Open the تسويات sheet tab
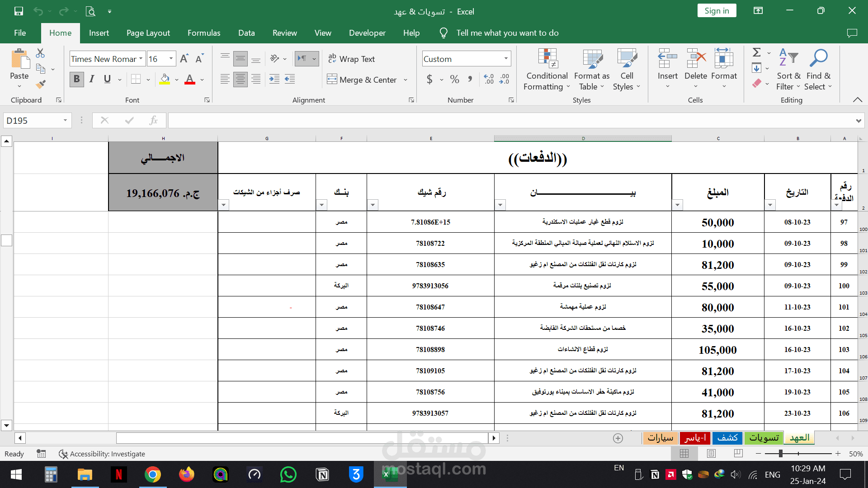This screenshot has height=488, width=868. click(x=764, y=438)
